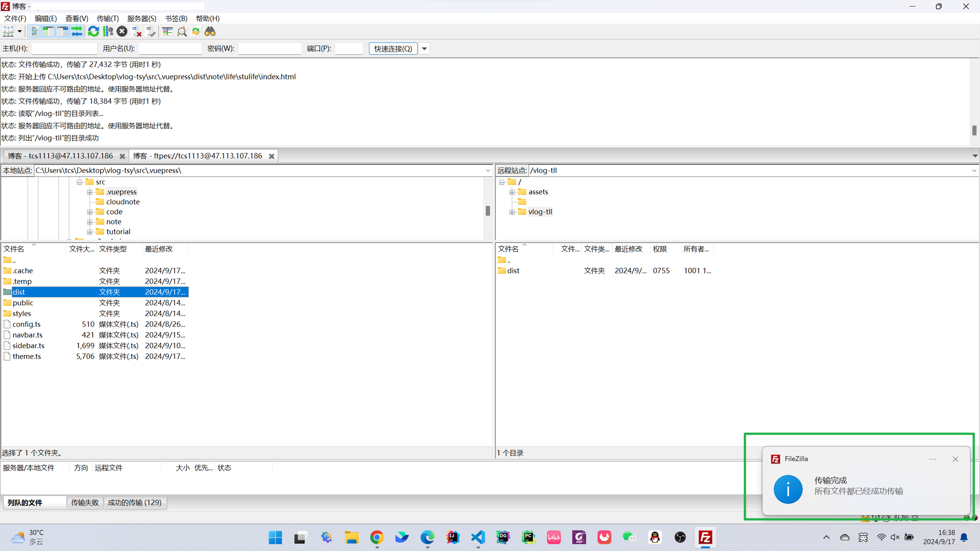This screenshot has height=551, width=980.
Task: Click the 快速连接(Q) button
Action: tap(393, 48)
